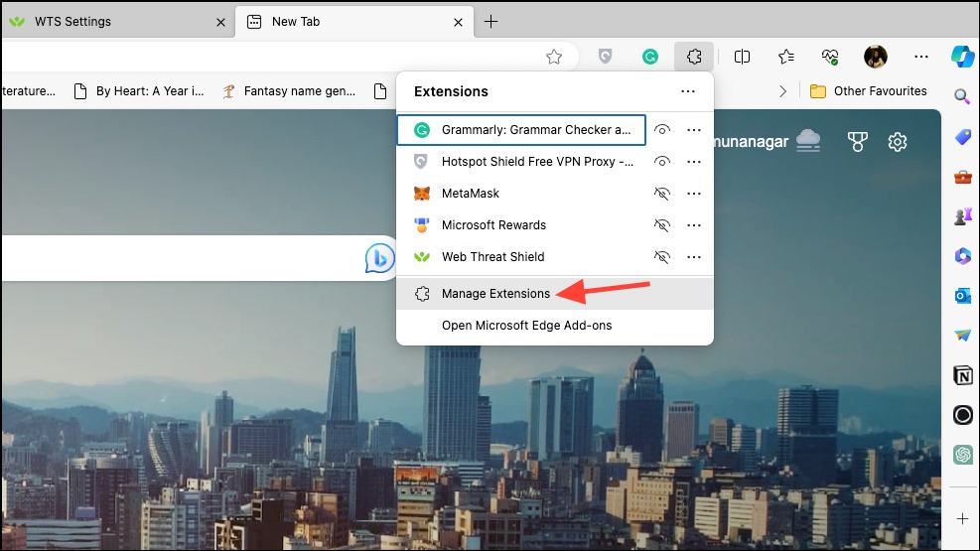Select Microsoft Rewards extension entry
Screen dimensions: 980x551
(x=521, y=225)
